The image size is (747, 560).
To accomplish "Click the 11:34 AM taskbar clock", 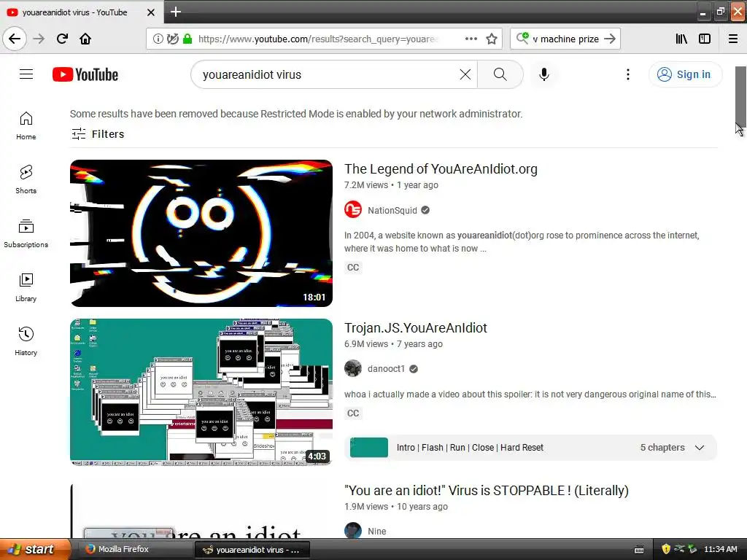I will tap(720, 549).
